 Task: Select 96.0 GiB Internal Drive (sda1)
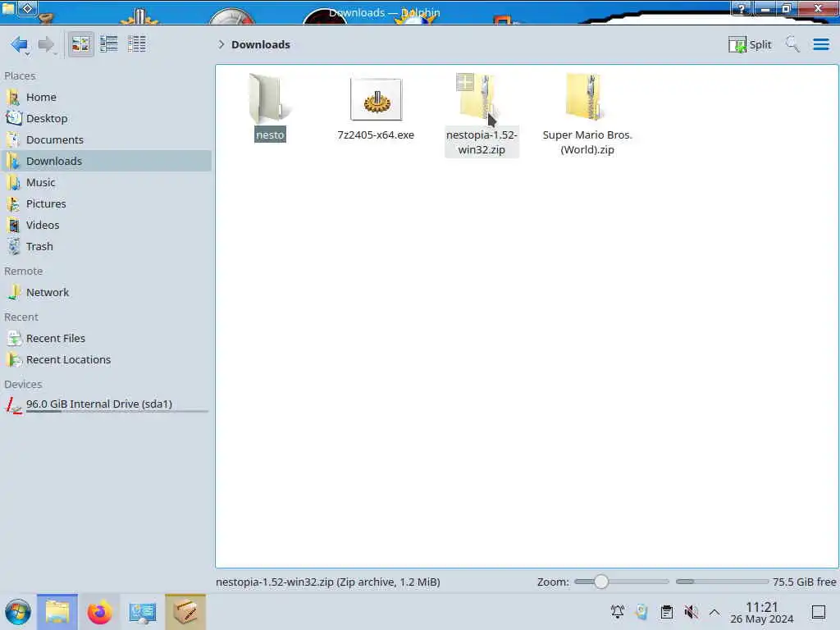tap(106, 405)
